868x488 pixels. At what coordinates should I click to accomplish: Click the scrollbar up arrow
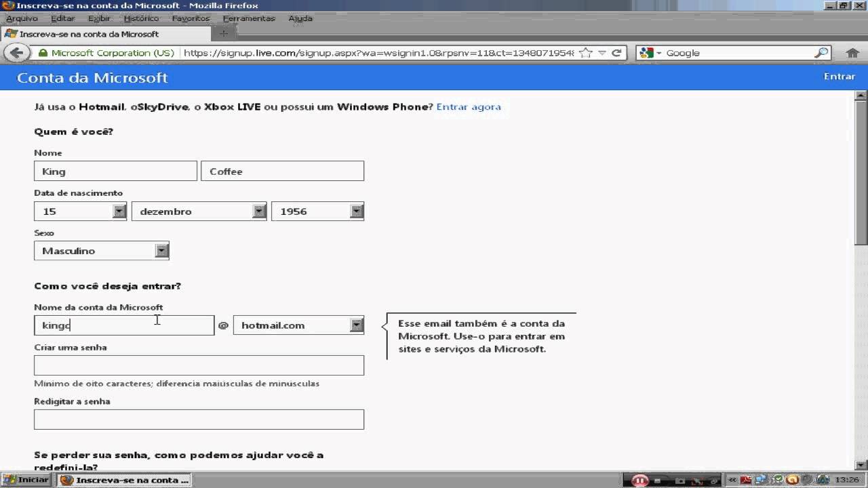coord(861,94)
